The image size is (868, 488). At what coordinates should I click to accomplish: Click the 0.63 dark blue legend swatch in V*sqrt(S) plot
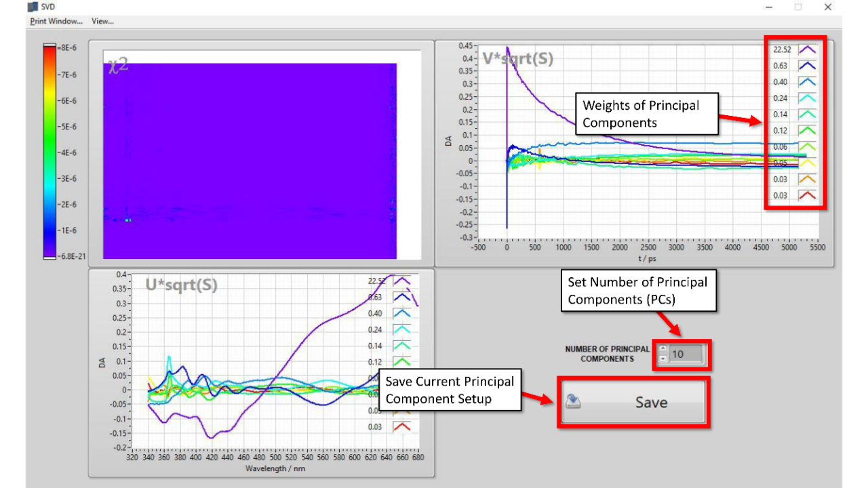808,66
